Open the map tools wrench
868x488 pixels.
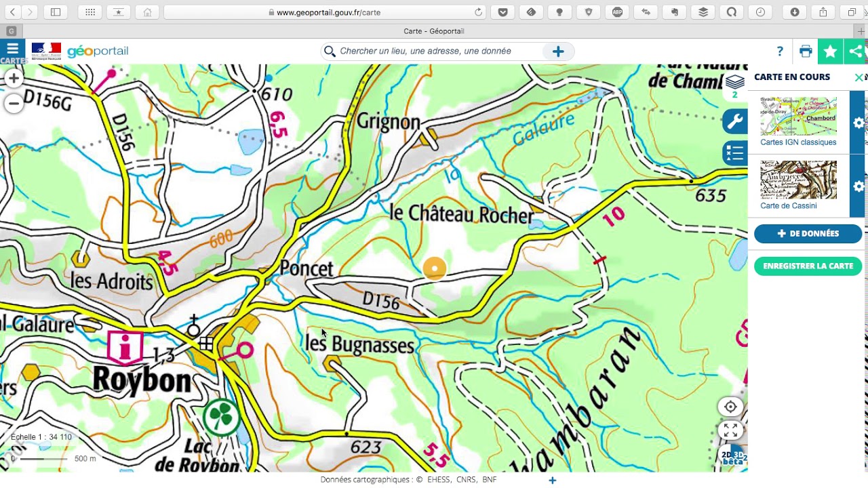pyautogui.click(x=734, y=121)
